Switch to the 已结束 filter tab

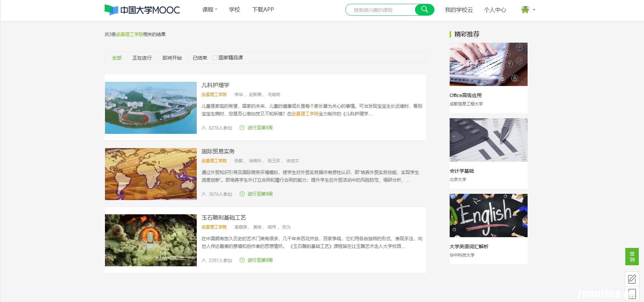(x=200, y=58)
